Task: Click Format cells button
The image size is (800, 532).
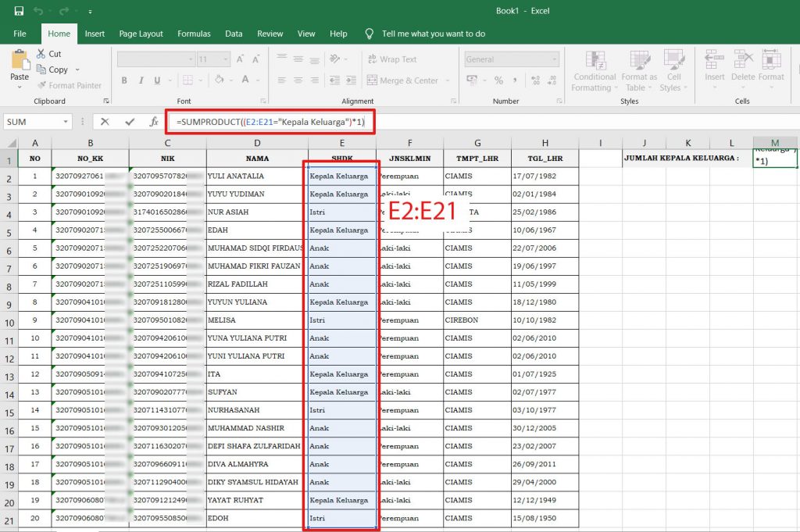Action: tap(771, 69)
